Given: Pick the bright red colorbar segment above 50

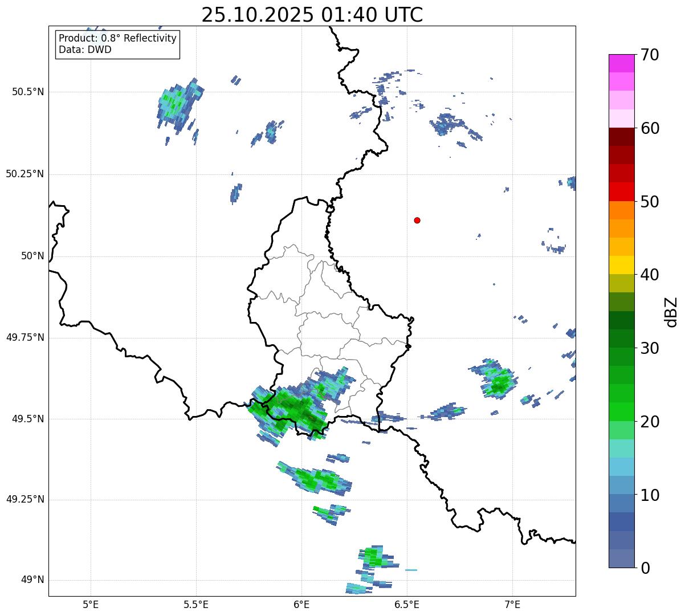Looking at the screenshot, I should (621, 192).
